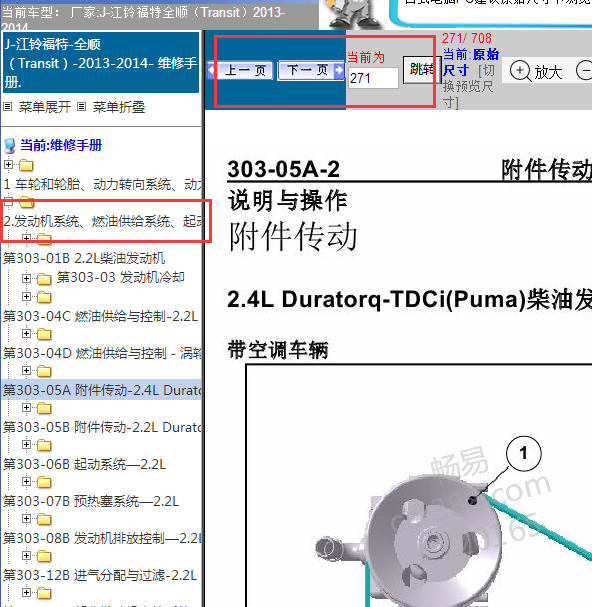Click folder icon above 第303-01B 2.2L柴油发动机
592x607 pixels.
(x=44, y=240)
